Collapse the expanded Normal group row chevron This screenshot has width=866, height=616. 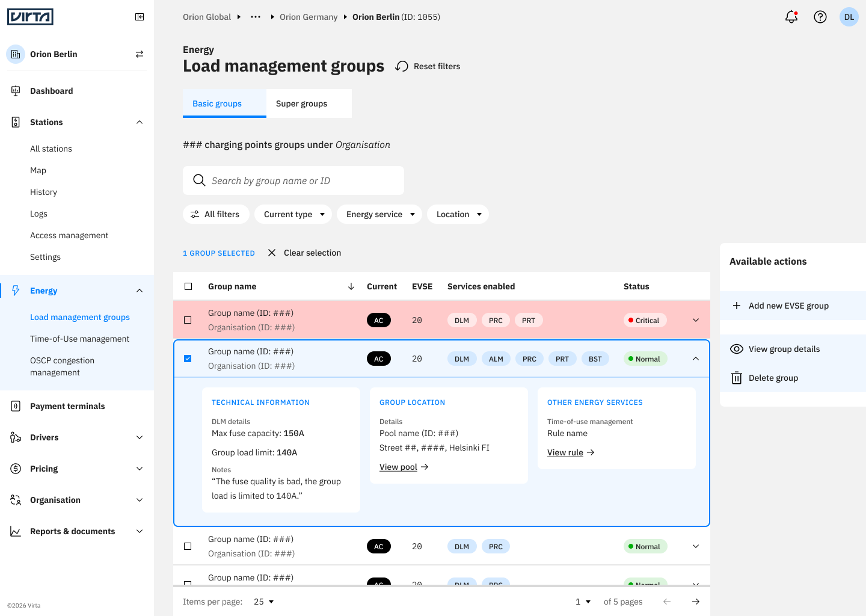tap(696, 359)
